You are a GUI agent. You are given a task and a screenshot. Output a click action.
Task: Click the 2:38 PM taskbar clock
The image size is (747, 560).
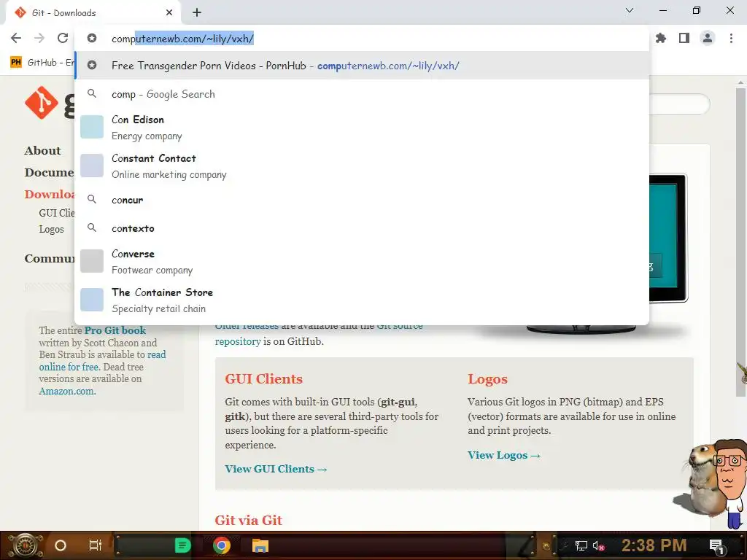pyautogui.click(x=654, y=545)
